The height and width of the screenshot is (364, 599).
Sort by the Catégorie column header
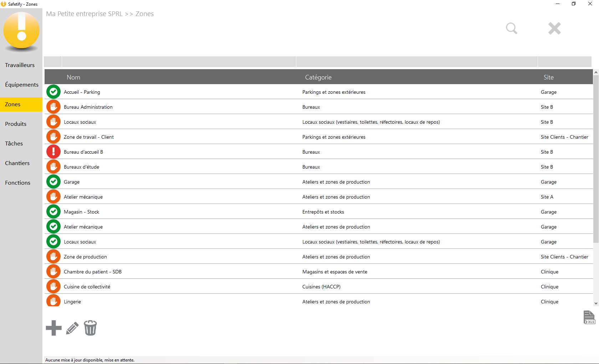tap(318, 77)
